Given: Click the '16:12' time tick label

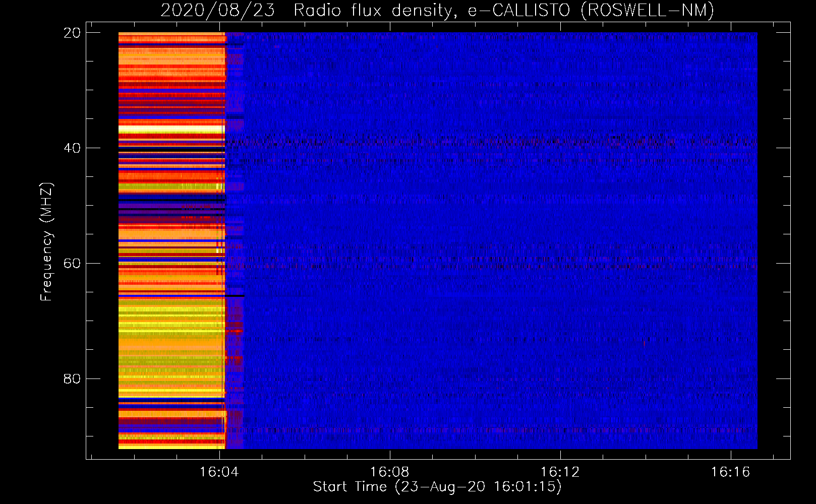Looking at the screenshot, I should [560, 472].
